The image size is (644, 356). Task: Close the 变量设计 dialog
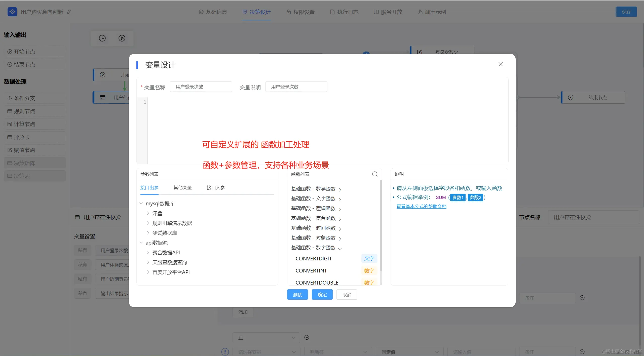click(x=500, y=64)
